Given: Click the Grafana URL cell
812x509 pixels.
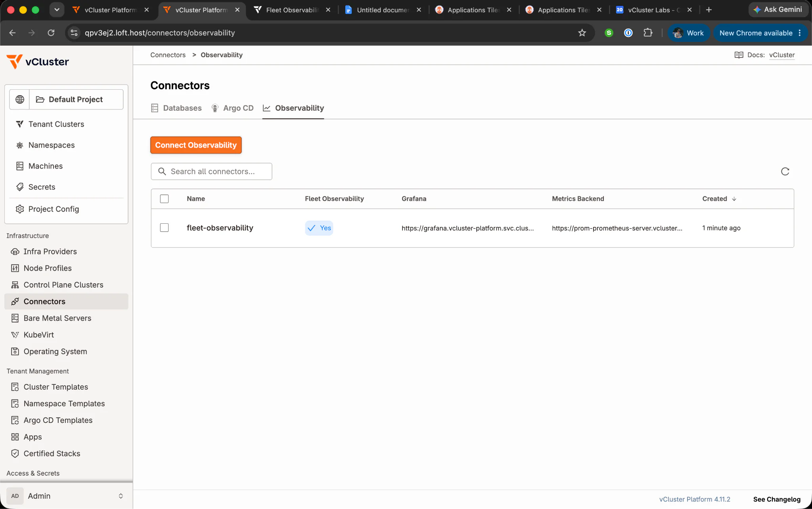Looking at the screenshot, I should [x=467, y=228].
